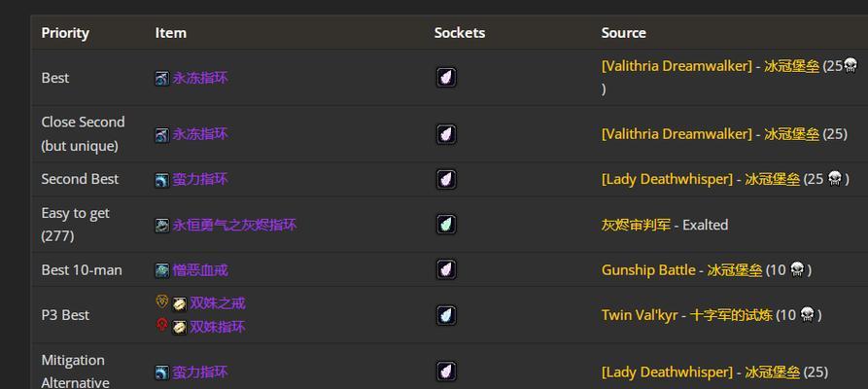
Task: Click socket gem icon in P3 Best row
Action: pyautogui.click(x=445, y=315)
